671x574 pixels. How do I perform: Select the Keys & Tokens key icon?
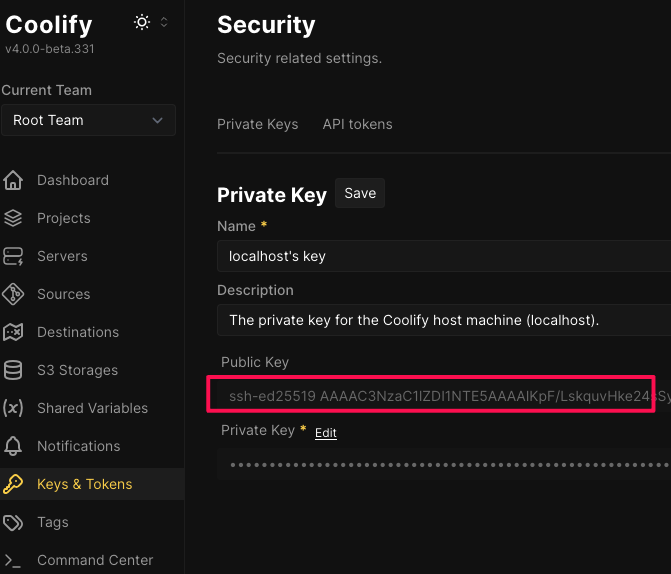coord(13,484)
